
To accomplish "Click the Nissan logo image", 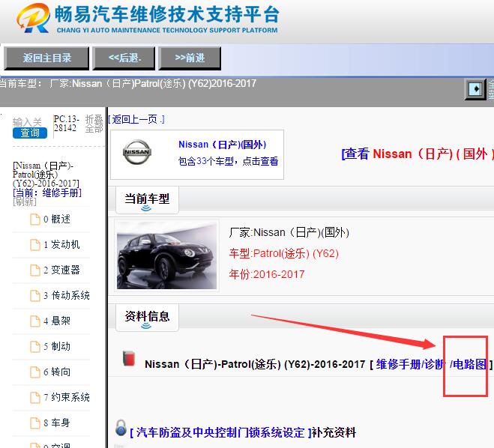I will pos(137,152).
